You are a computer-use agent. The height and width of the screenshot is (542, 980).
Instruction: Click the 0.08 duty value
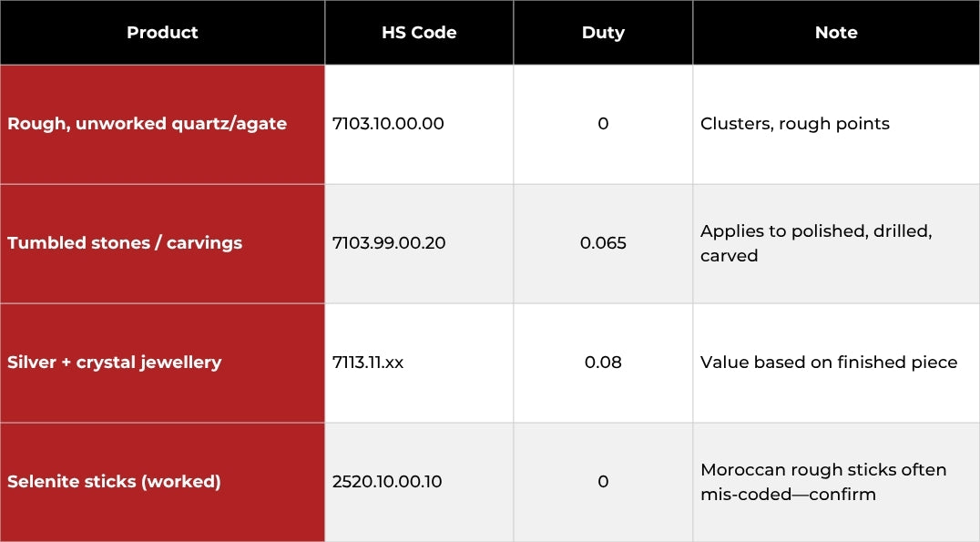tap(603, 363)
